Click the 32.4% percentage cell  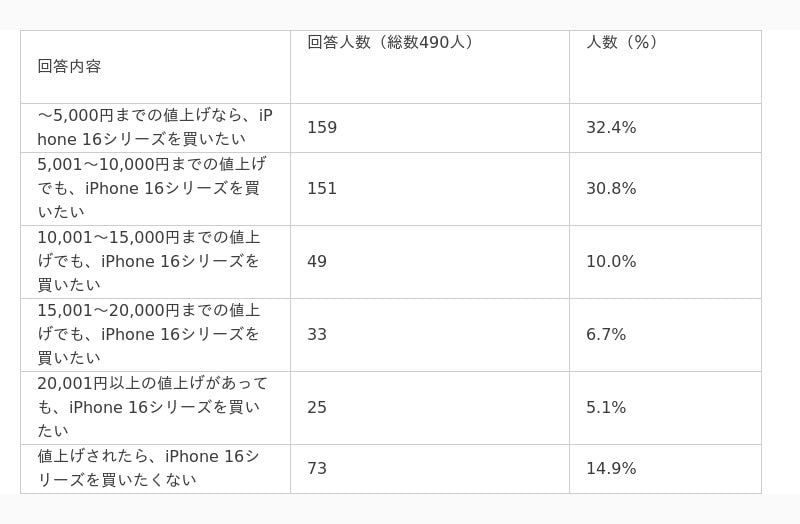[x=665, y=128]
